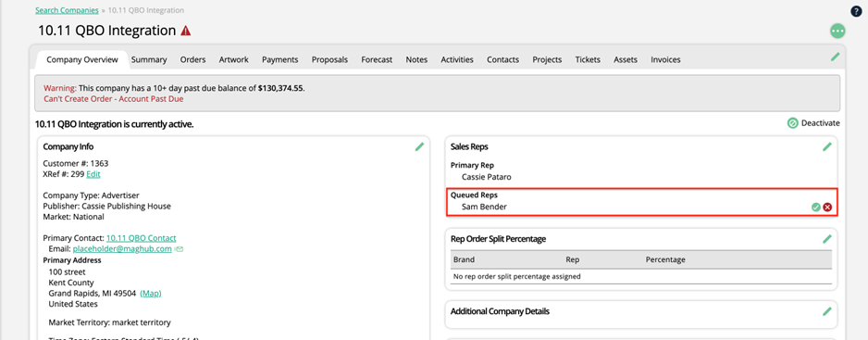868x340 pixels.
Task: Click the red past-due warning triangle
Action: click(185, 31)
